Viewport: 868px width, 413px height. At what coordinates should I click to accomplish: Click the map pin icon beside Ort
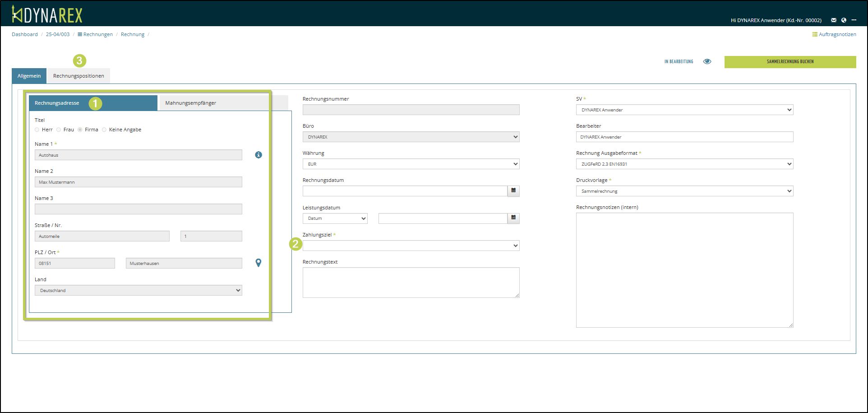pos(259,263)
